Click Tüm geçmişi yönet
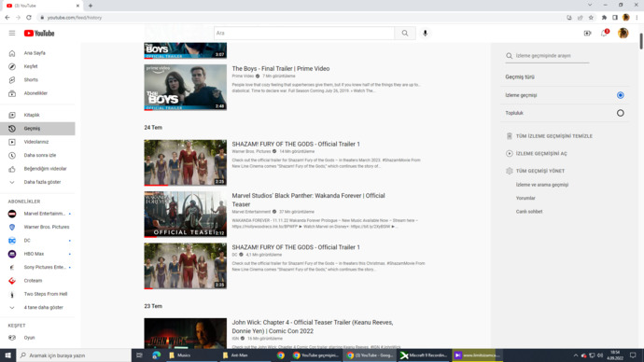Viewport: 644px width, 362px height. (x=536, y=171)
